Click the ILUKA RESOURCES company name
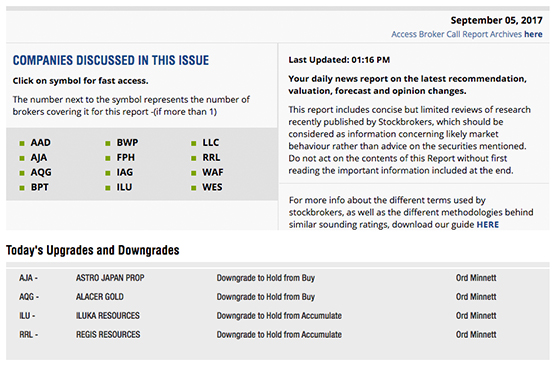This screenshot has height=366, width=555. tap(108, 315)
